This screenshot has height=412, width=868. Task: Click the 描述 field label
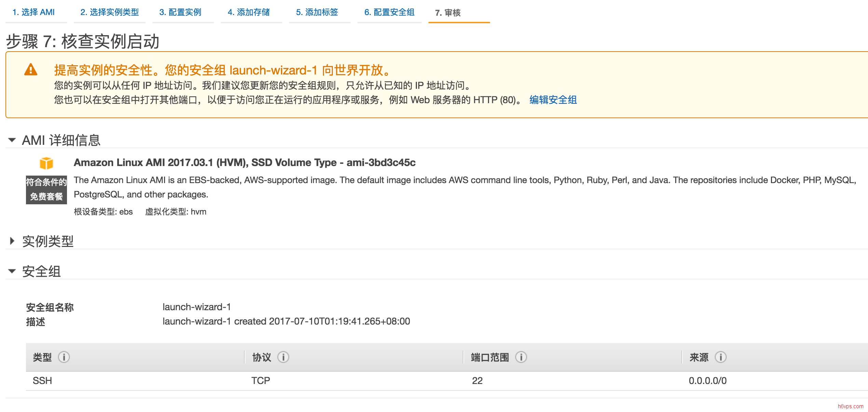[x=36, y=322]
